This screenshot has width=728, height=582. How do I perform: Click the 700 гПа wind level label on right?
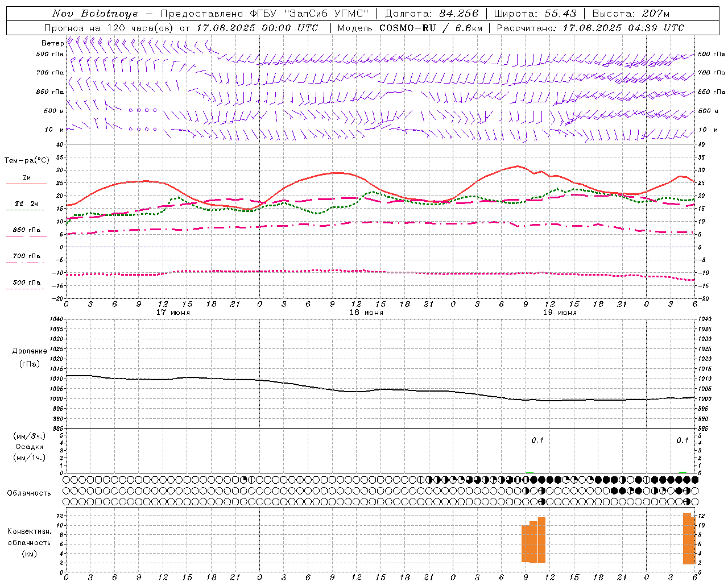(x=712, y=73)
